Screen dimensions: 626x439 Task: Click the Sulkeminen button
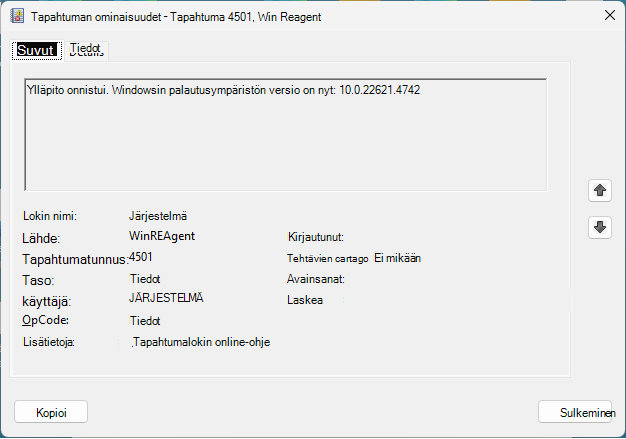click(x=575, y=412)
